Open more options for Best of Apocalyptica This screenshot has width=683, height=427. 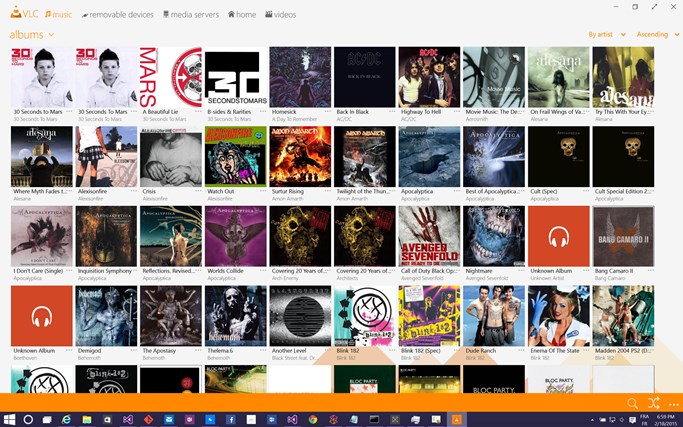521,191
